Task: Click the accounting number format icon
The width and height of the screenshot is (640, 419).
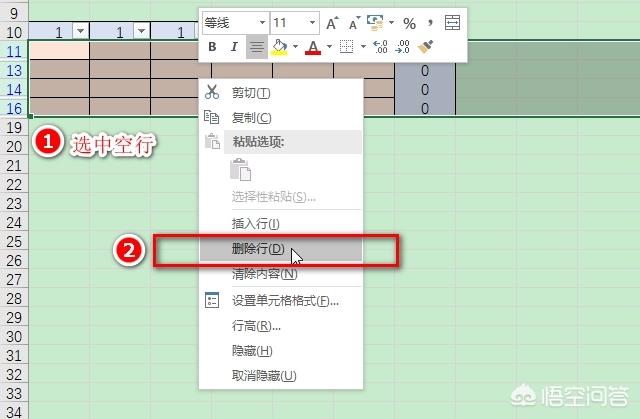Action: point(376,23)
